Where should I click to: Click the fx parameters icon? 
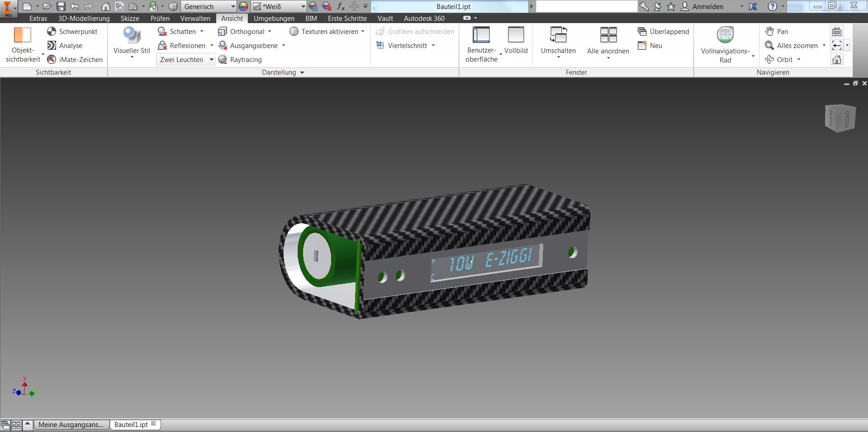[341, 6]
